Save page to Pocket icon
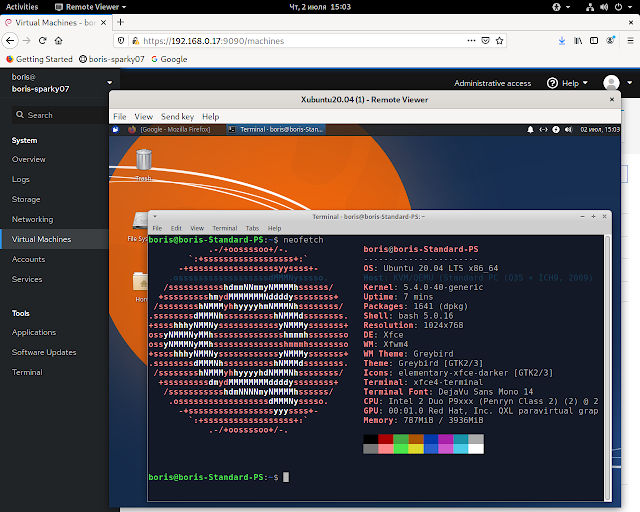This screenshot has height=512, width=640. pyautogui.click(x=485, y=40)
